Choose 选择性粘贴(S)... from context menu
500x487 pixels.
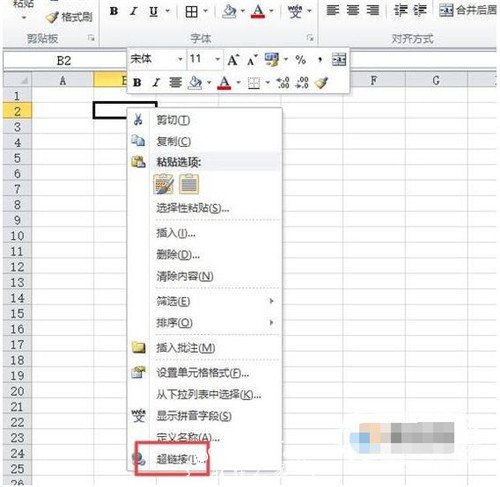point(205,208)
